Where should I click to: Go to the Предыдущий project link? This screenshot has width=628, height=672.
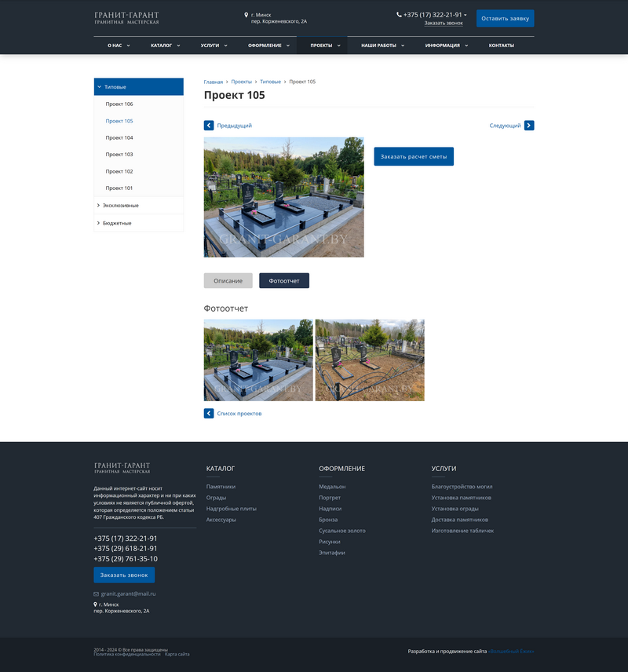pyautogui.click(x=234, y=126)
